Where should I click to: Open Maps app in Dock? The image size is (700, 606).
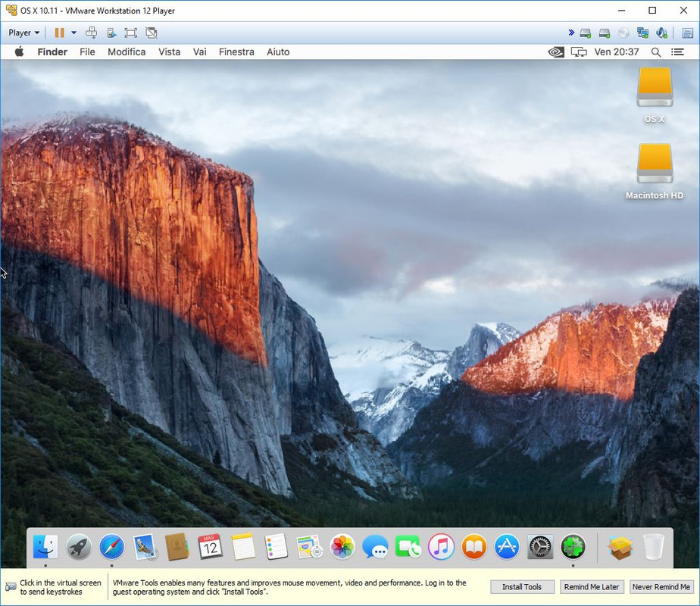pyautogui.click(x=309, y=546)
